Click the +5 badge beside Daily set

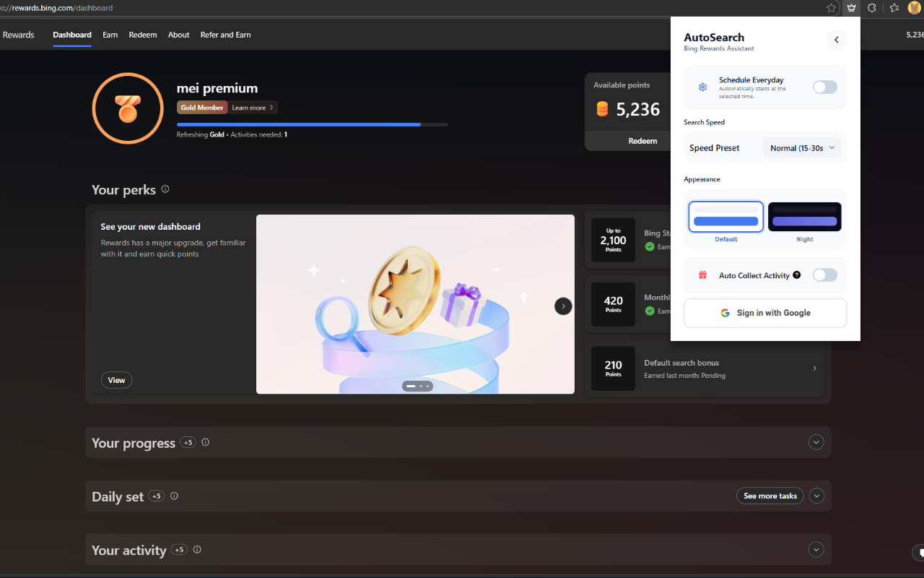[x=157, y=496]
